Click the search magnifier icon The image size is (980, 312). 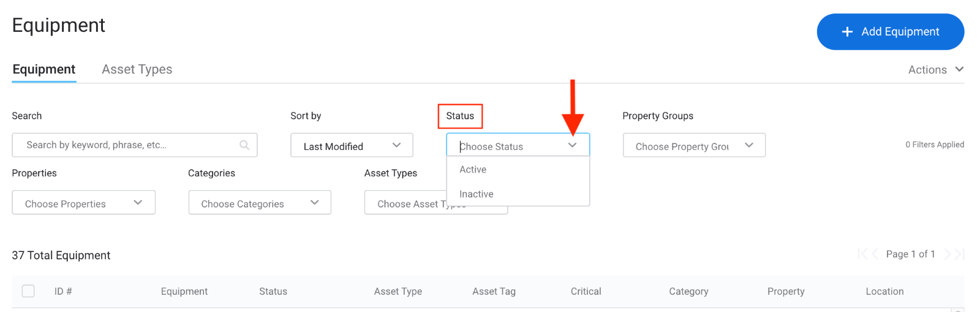pos(244,145)
